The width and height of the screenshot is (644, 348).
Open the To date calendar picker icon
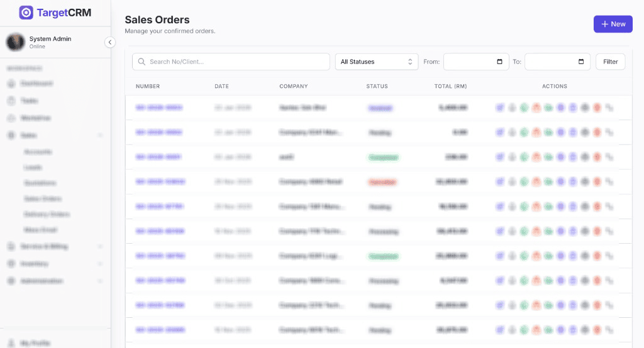580,62
